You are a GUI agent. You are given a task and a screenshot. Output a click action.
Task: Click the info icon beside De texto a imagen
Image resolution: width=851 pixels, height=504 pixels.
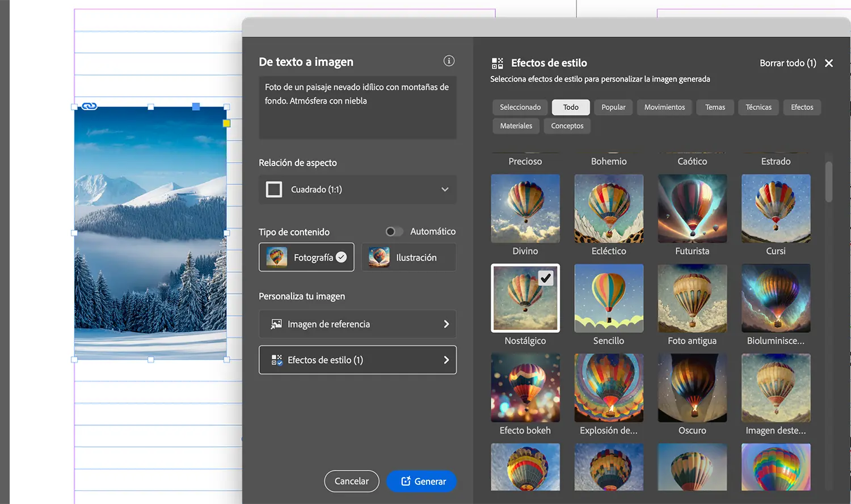tap(449, 61)
